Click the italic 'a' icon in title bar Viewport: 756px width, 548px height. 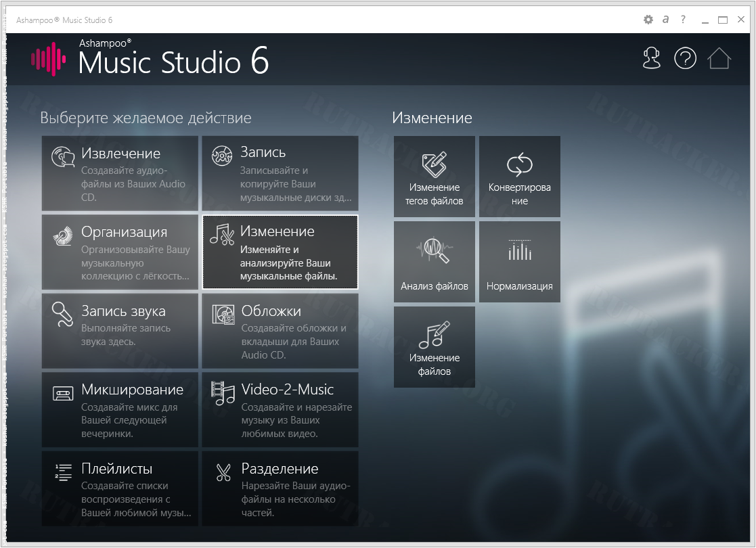tap(665, 20)
